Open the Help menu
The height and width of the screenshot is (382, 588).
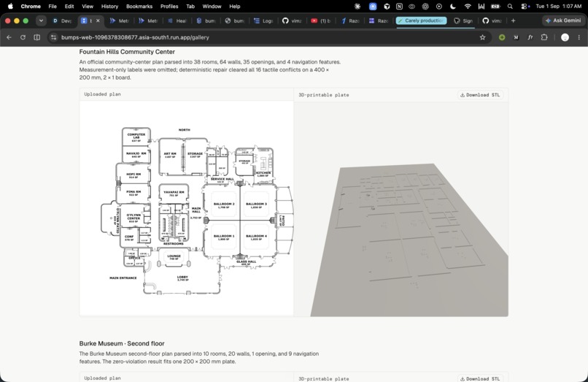235,7
